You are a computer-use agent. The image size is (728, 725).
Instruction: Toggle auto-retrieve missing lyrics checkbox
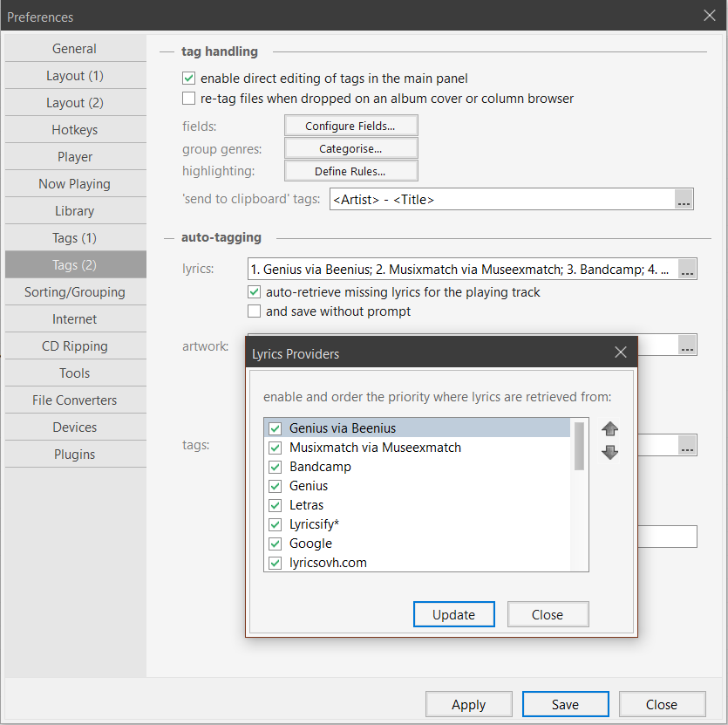pos(254,292)
